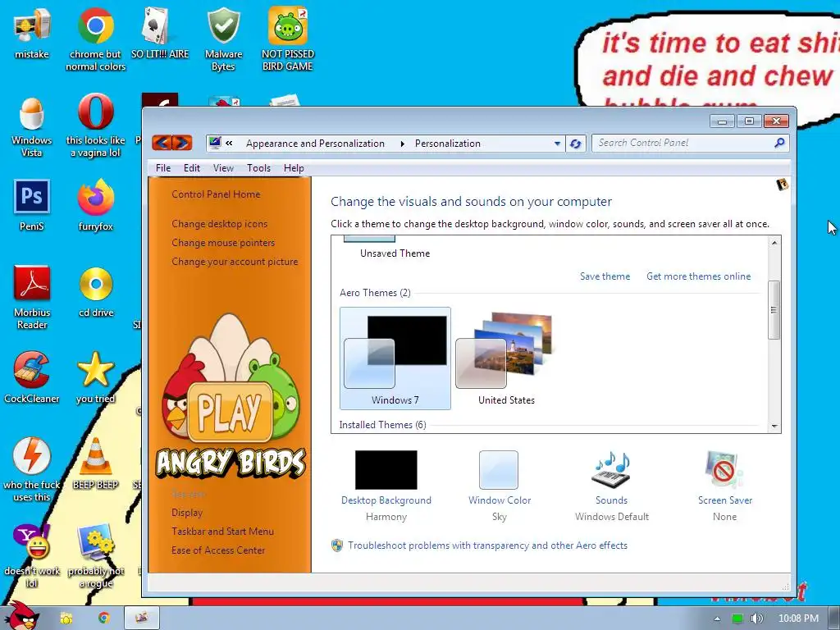Click the 'cd drive' disc icon

coord(96,292)
